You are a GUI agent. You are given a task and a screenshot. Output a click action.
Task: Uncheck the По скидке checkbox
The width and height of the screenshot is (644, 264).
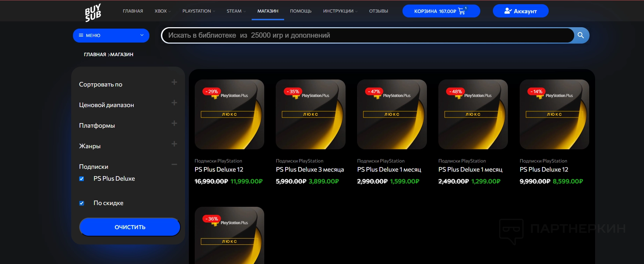[x=82, y=203]
